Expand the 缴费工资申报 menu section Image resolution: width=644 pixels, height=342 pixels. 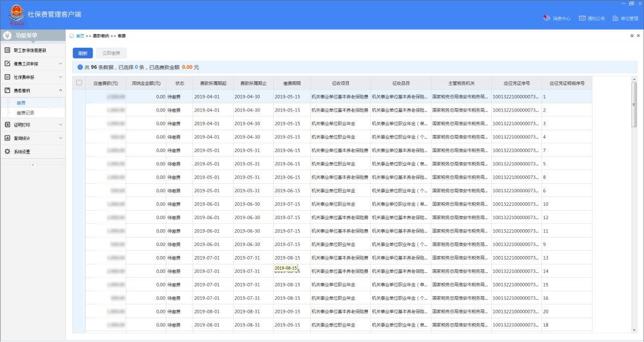[60, 63]
